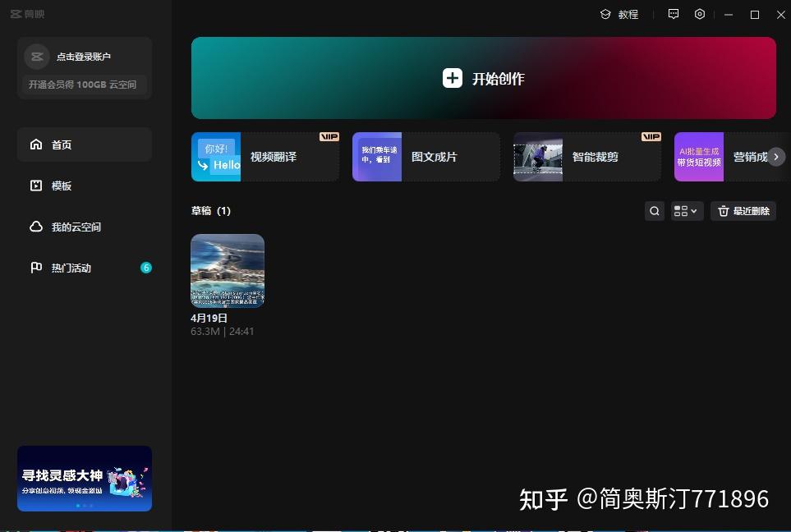Open the settings hexagon icon
This screenshot has width=791, height=532.
pos(699,14)
